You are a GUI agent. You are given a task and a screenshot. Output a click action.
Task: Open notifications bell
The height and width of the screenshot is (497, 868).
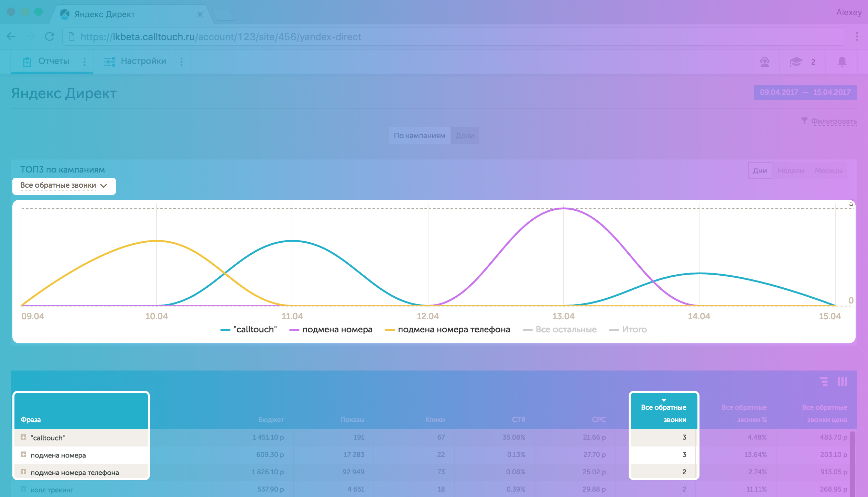(x=842, y=62)
